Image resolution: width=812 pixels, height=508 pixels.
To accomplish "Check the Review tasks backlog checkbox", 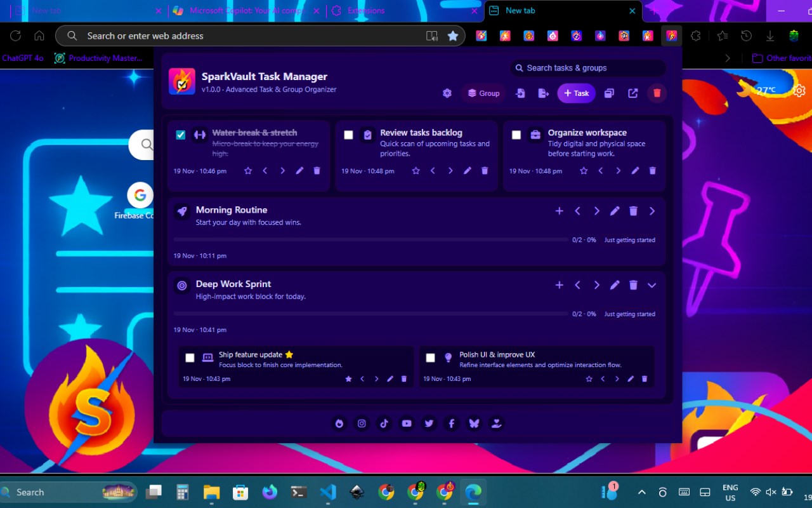I will 348,135.
